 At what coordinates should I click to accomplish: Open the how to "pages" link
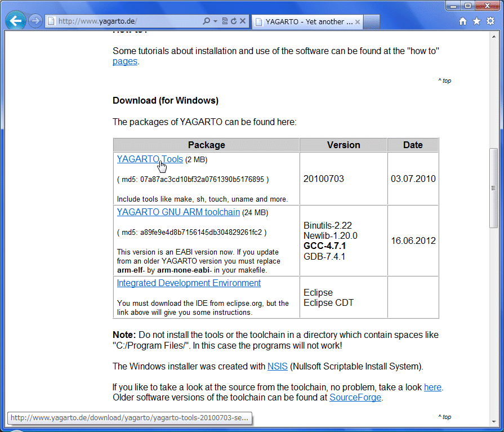pos(125,61)
